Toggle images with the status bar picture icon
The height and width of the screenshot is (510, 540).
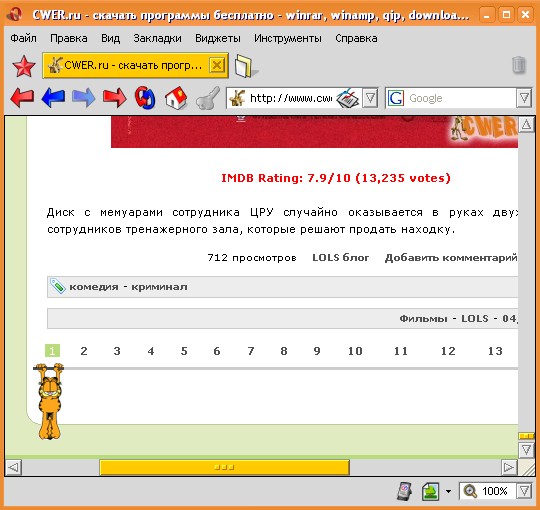coord(431,491)
